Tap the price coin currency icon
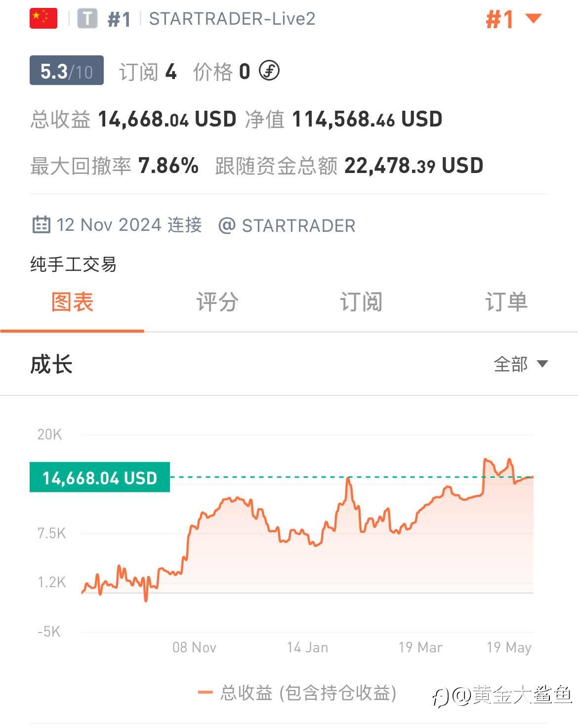Screen dimensions: 578x728 (x=270, y=71)
